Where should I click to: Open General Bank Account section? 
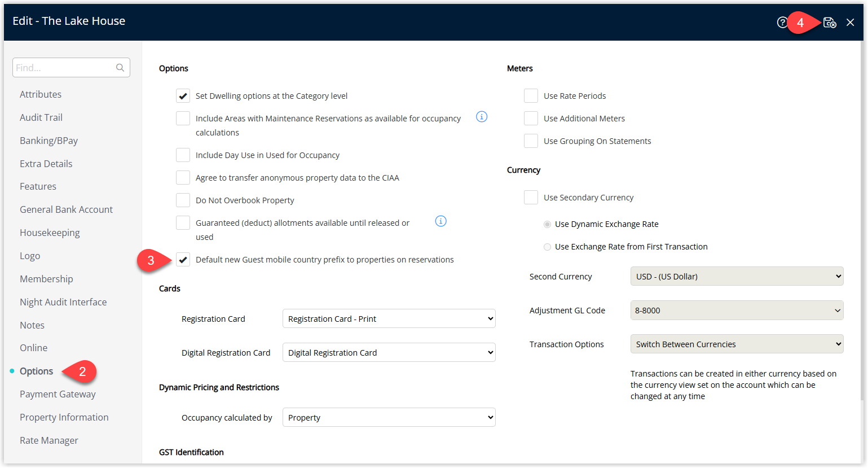pyautogui.click(x=66, y=209)
